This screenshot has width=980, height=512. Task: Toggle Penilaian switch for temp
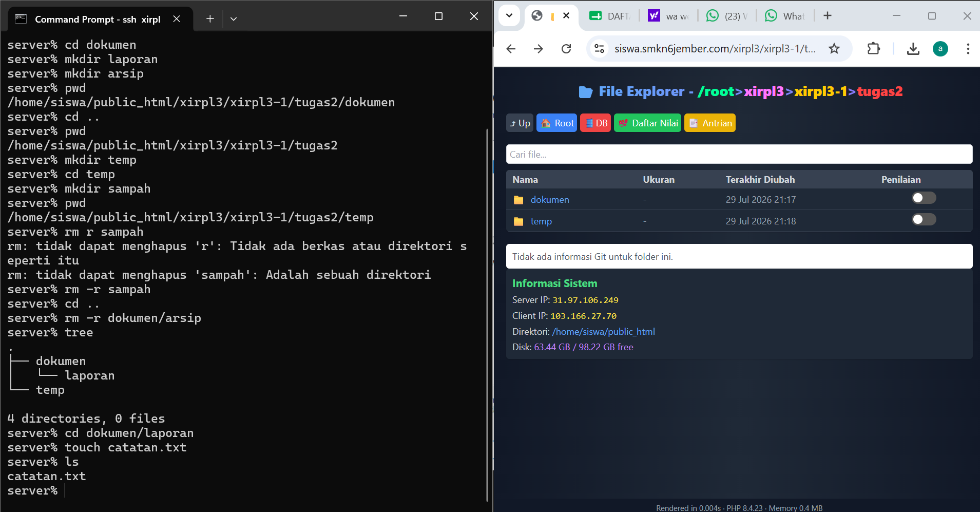(924, 220)
